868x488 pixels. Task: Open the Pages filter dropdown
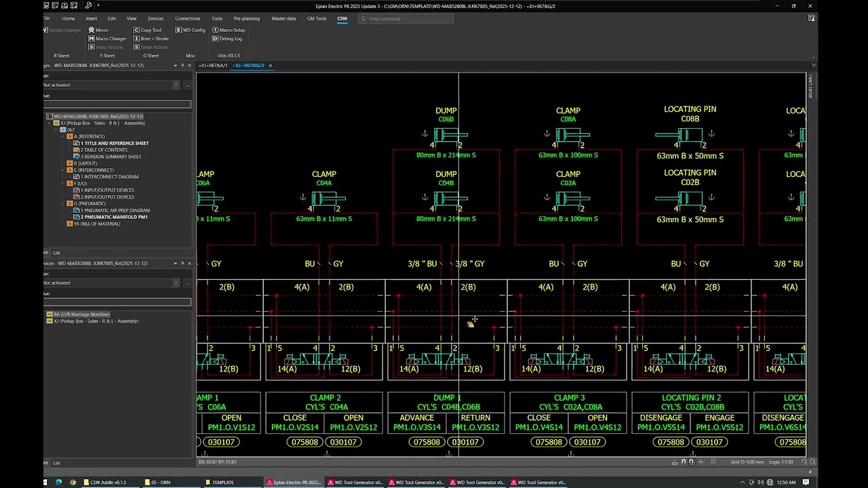176,85
